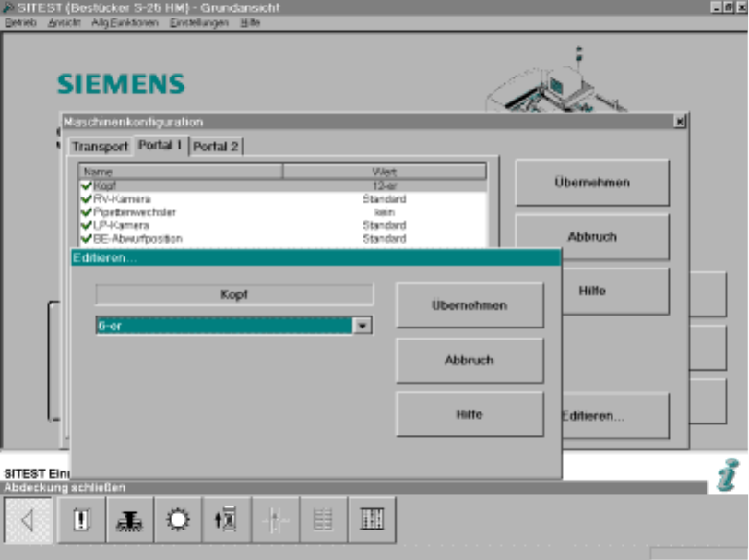Click the Wert column header

385,172
